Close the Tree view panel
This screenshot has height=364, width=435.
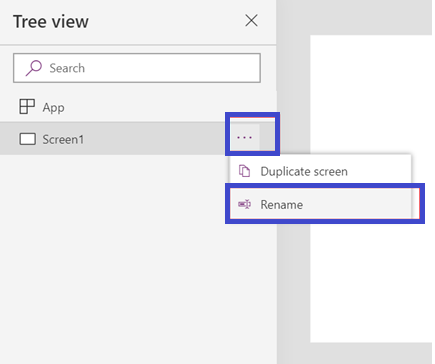point(251,21)
